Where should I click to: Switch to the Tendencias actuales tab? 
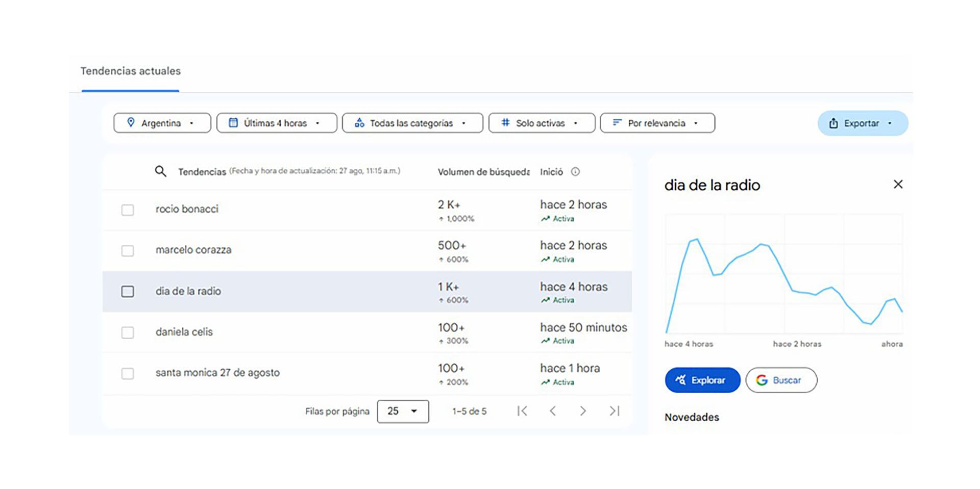131,71
